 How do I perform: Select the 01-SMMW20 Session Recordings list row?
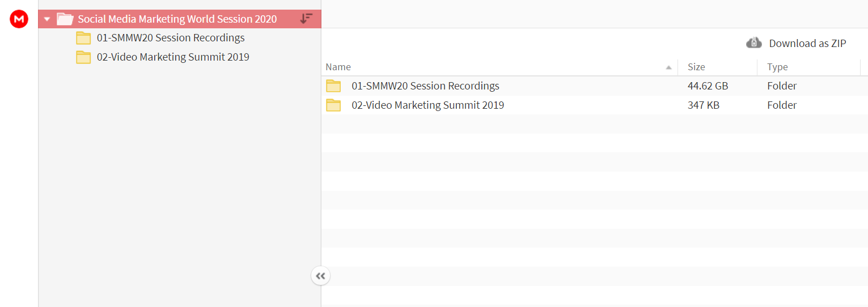(x=595, y=86)
